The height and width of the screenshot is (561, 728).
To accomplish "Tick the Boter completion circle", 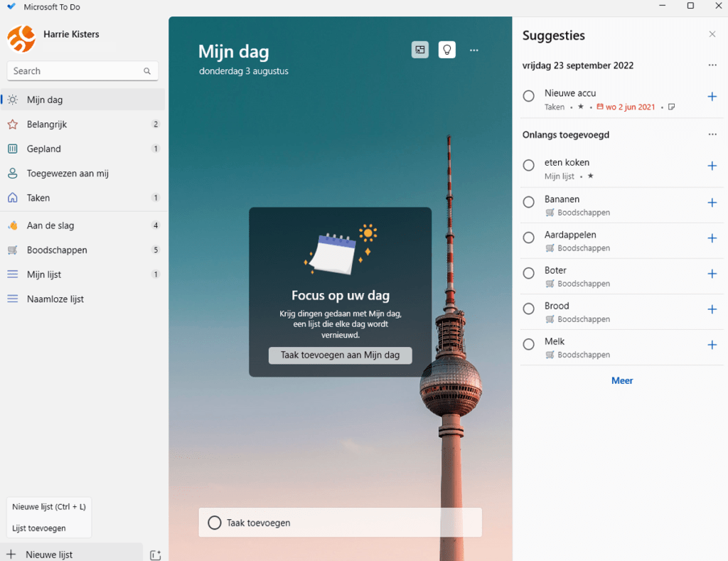I will pyautogui.click(x=528, y=273).
